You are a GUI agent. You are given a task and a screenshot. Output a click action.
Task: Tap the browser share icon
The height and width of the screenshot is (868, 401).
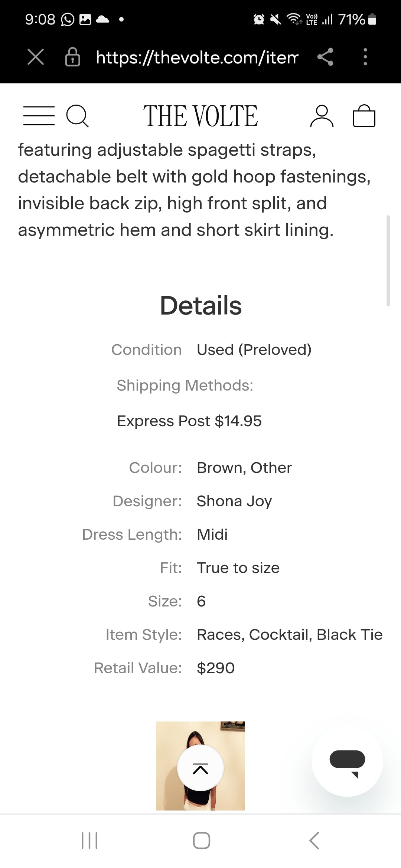tap(325, 57)
